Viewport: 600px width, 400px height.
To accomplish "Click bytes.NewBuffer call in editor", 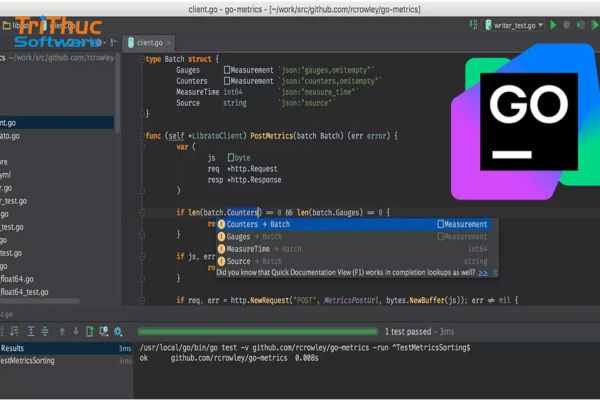I will (415, 300).
